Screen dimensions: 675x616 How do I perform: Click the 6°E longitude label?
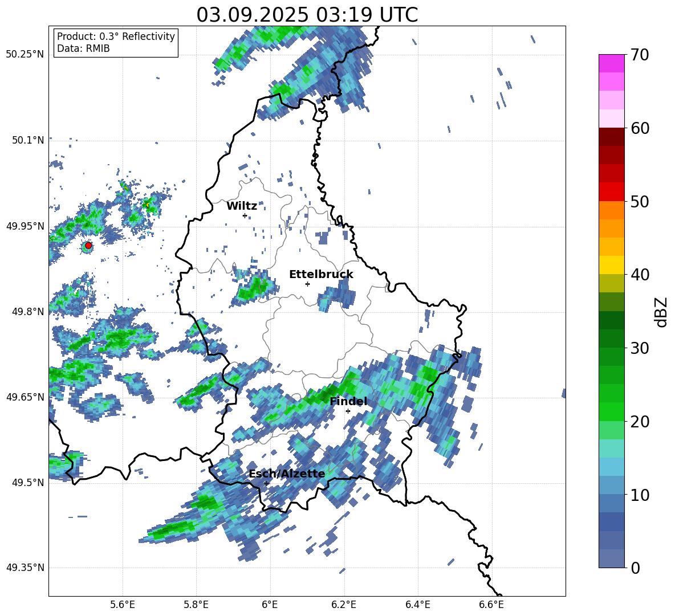click(x=270, y=605)
